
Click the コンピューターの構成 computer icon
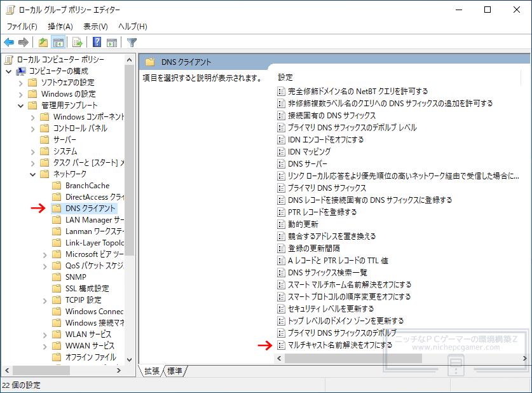pos(21,71)
